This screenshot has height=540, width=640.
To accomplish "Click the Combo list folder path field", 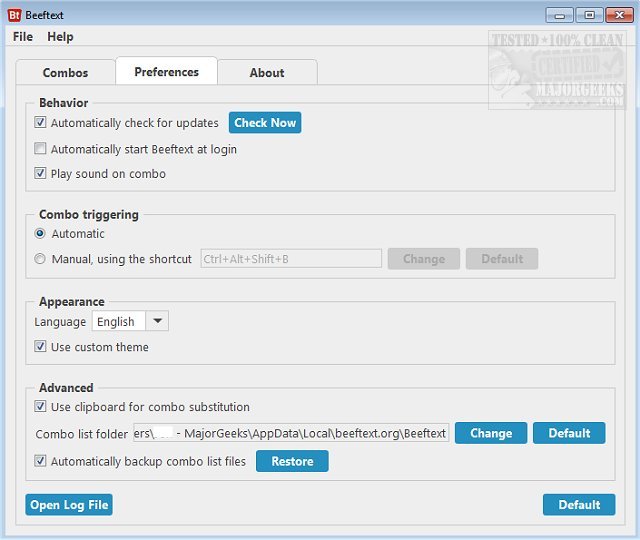I will pos(291,433).
